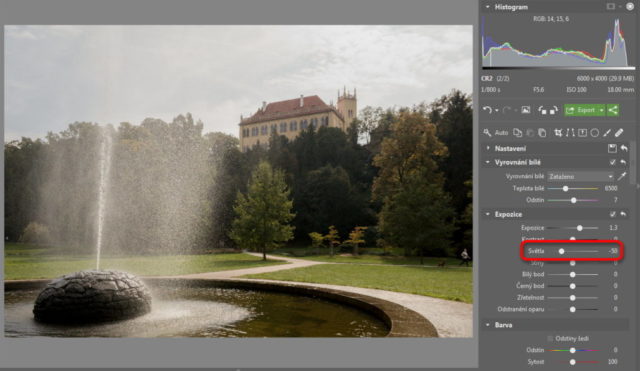
Task: Click the 6000 x 4000 dimensions text
Action: pyautogui.click(x=605, y=78)
